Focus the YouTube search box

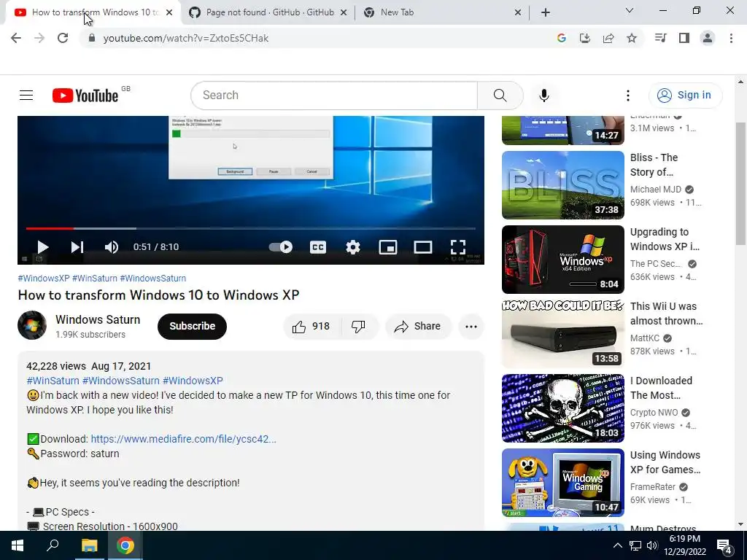[x=334, y=96]
